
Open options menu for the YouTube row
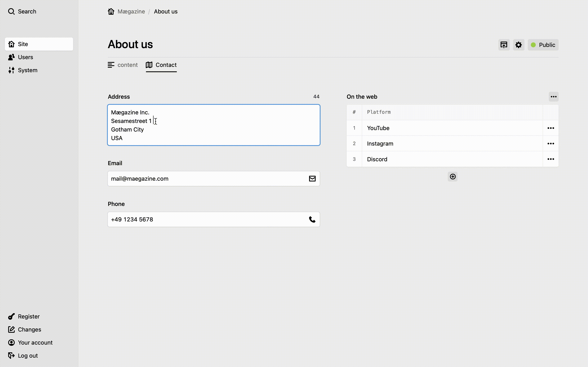[551, 128]
